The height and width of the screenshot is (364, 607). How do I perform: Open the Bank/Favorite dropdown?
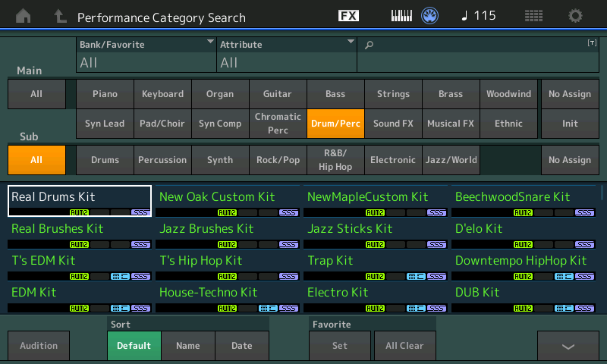(x=146, y=55)
